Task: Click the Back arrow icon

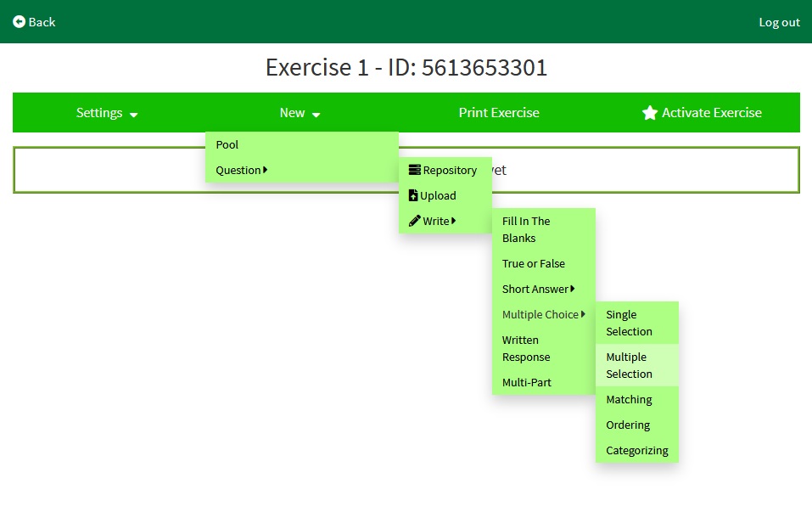Action: click(19, 22)
